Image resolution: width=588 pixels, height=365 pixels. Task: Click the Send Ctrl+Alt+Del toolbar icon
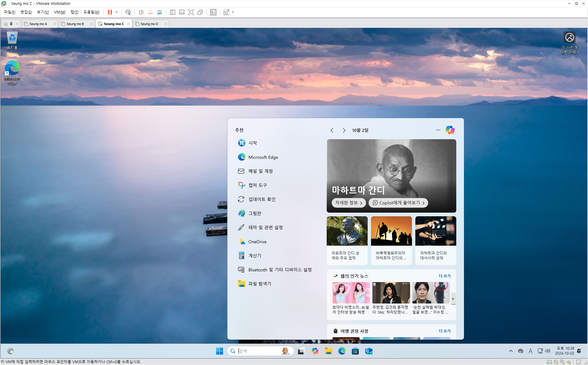128,12
